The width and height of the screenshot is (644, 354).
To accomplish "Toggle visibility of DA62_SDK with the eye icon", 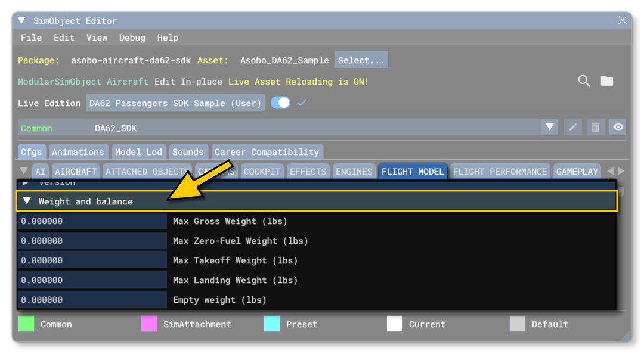I will [x=618, y=127].
